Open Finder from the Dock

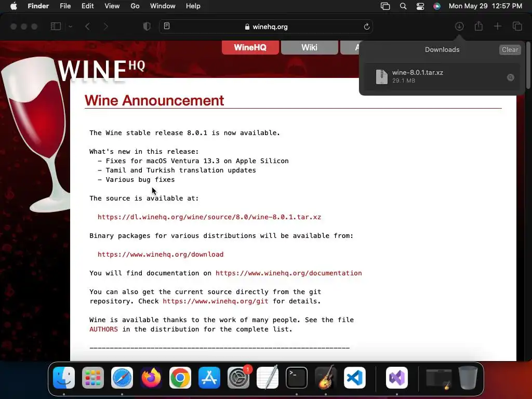point(64,378)
